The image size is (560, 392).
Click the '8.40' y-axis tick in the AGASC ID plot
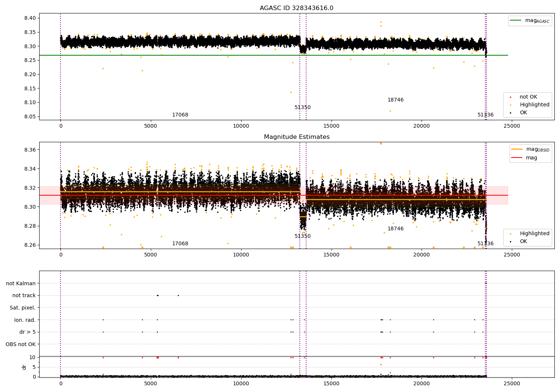31,18
